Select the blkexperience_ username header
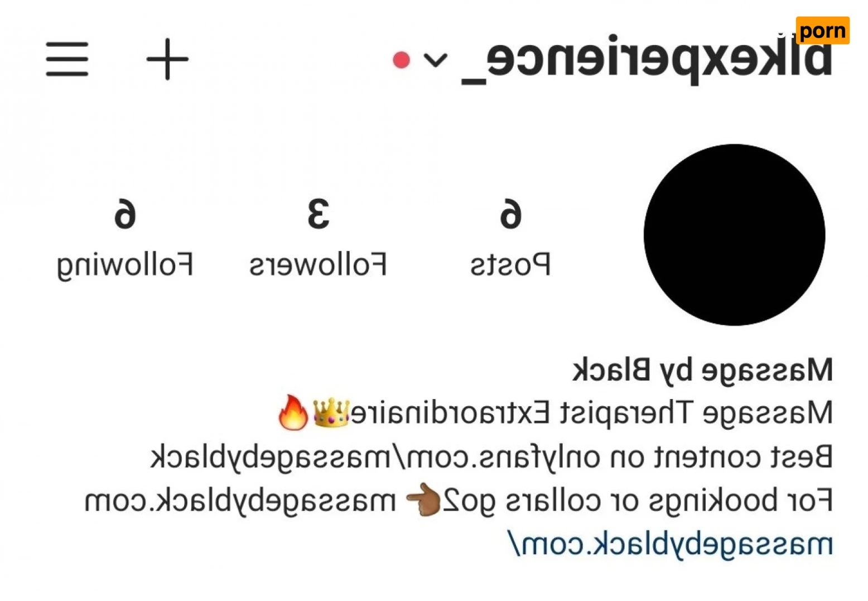 (x=647, y=57)
